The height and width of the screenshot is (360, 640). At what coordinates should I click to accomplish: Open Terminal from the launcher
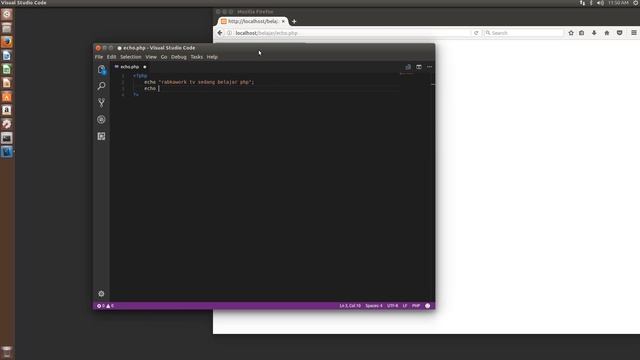point(7,138)
